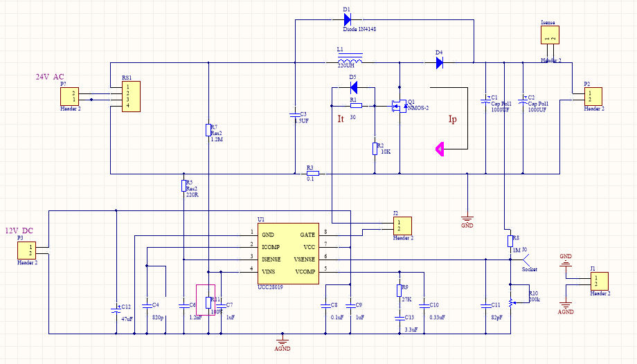This screenshot has height=364, width=637.
Task: Select the L1 220uH inductor symbol
Action: tap(350, 59)
